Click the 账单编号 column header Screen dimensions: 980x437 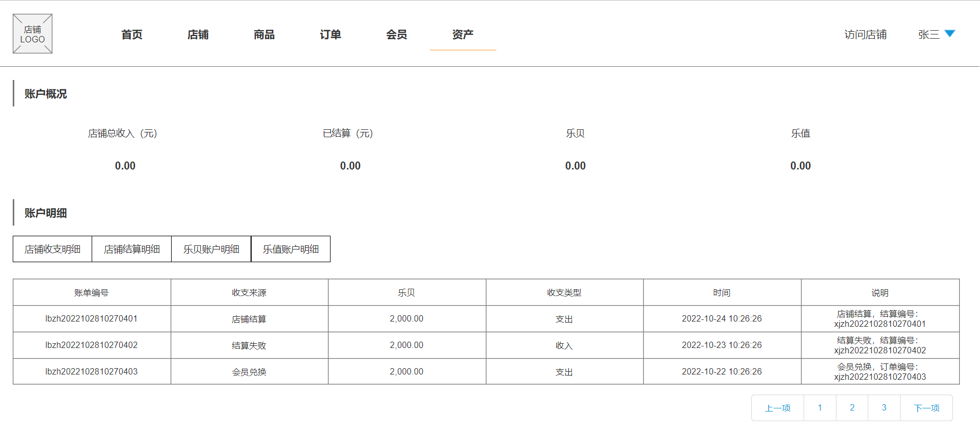92,292
